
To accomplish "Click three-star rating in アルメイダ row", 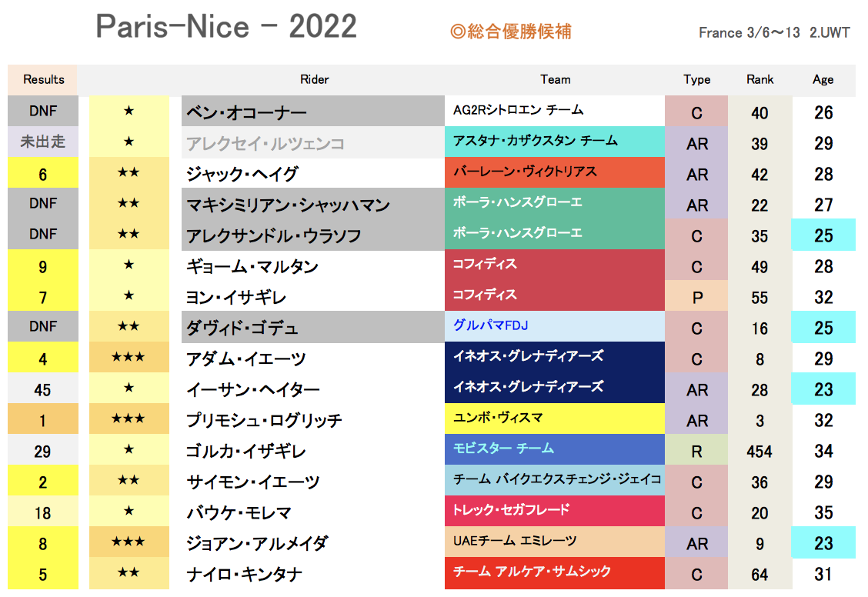I will coord(129,542).
